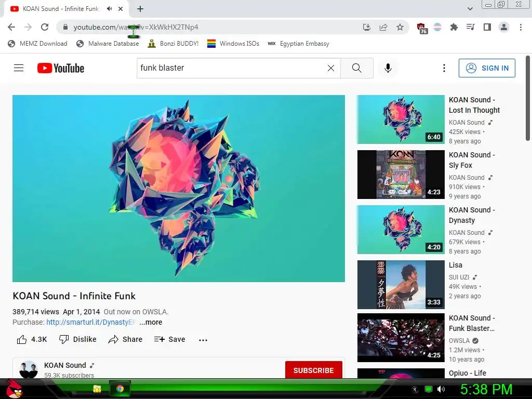Go back with the browser back arrow
This screenshot has height=399, width=532.
[11, 27]
